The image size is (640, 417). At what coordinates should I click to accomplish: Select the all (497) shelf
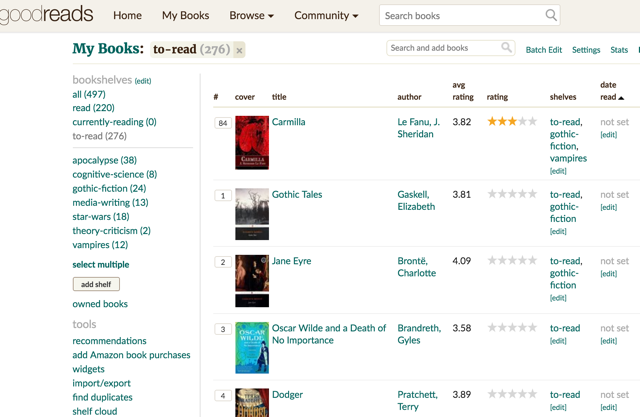[89, 94]
